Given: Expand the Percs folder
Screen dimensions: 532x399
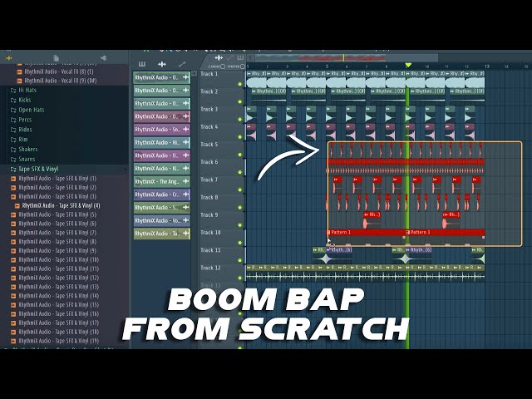Looking at the screenshot, I should coord(21,120).
